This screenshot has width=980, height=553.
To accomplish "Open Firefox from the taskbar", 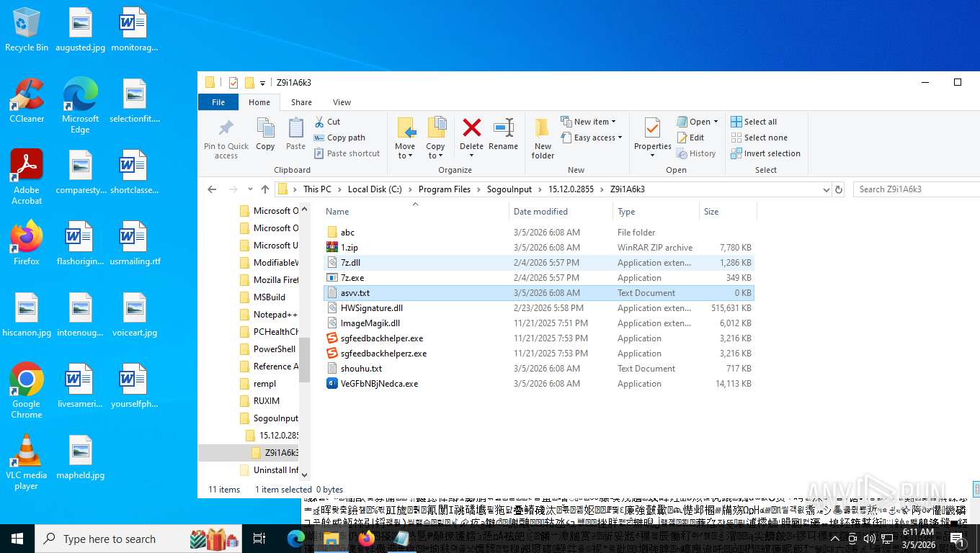I will coord(367,539).
